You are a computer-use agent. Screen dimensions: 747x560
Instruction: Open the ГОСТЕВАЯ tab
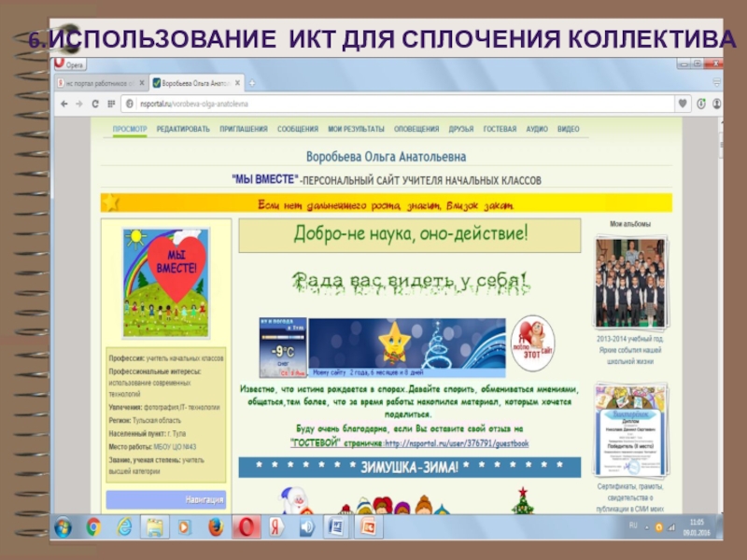click(x=500, y=129)
